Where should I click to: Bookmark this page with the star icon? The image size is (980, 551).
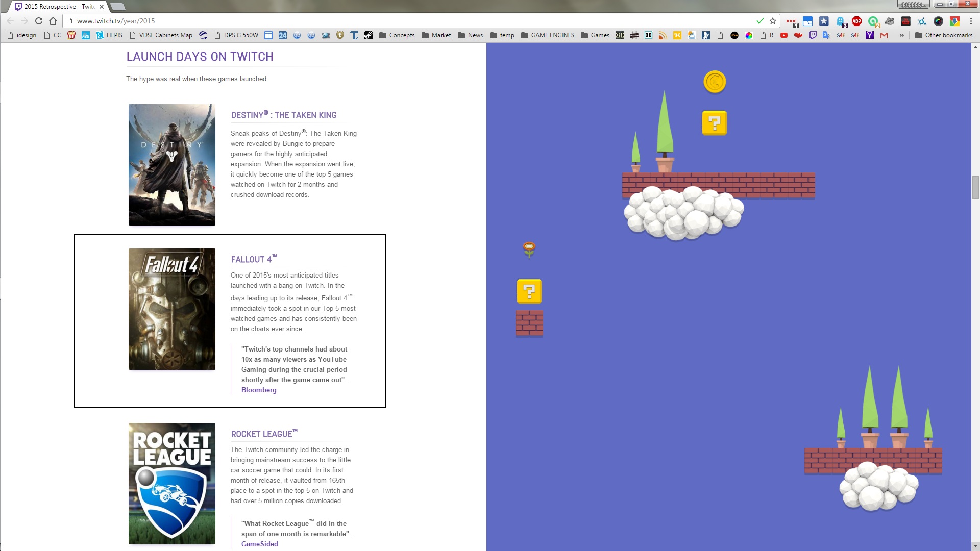[773, 21]
